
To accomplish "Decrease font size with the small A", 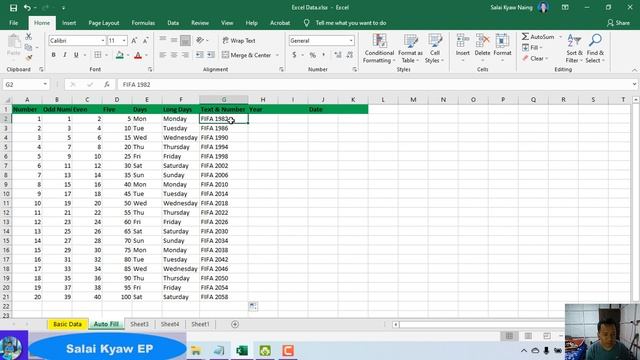I will click(145, 40).
